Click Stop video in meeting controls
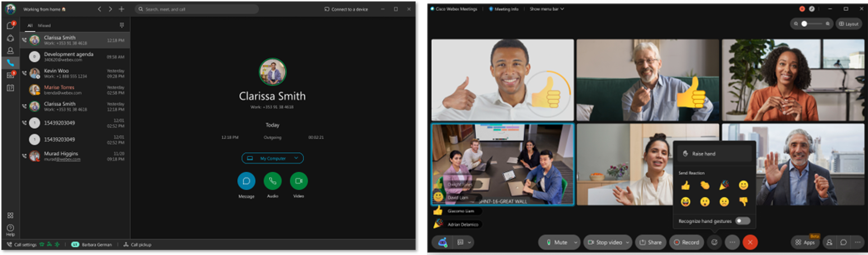 coord(605,242)
